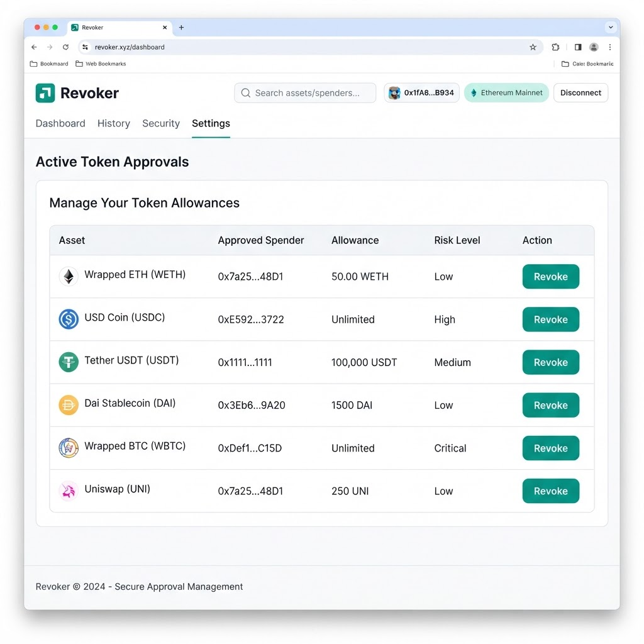
Task: Open the browser three-dot menu
Action: (x=610, y=47)
